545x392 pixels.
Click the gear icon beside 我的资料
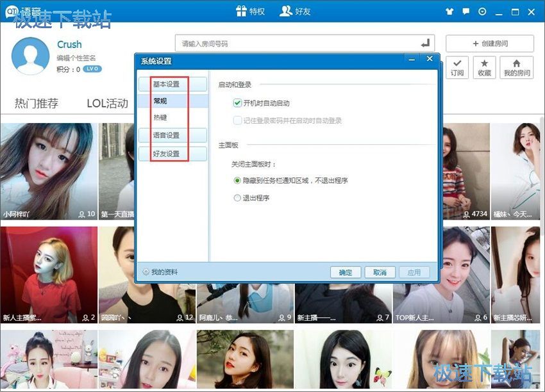pyautogui.click(x=146, y=272)
